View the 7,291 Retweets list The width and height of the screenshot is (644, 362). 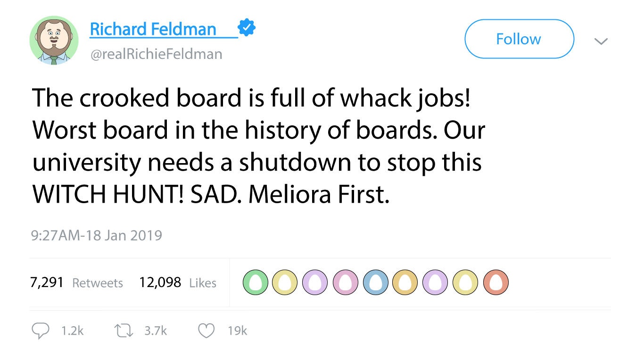point(76,283)
